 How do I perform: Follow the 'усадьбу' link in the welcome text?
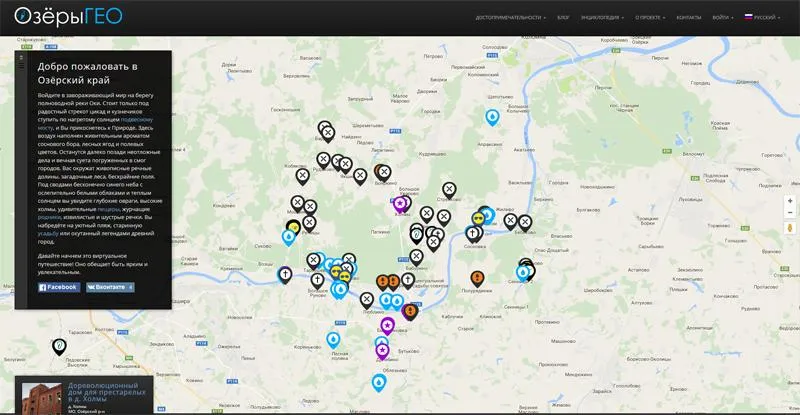(x=48, y=234)
